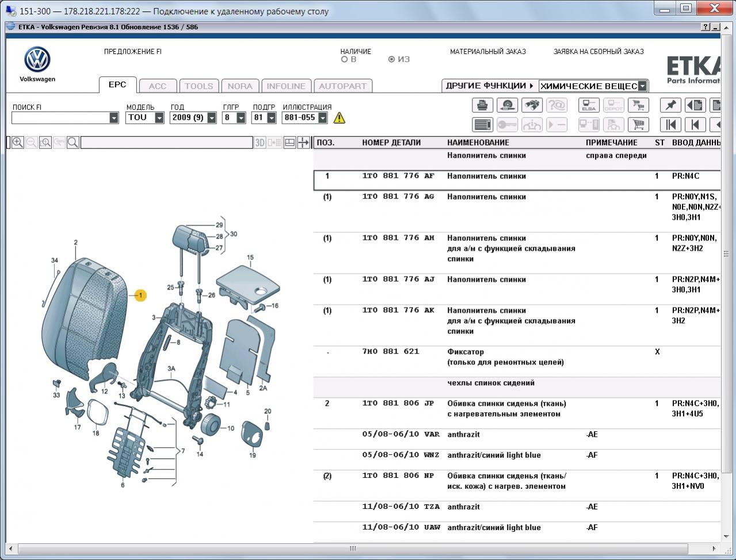Click the Volkswagen logo

tap(37, 60)
